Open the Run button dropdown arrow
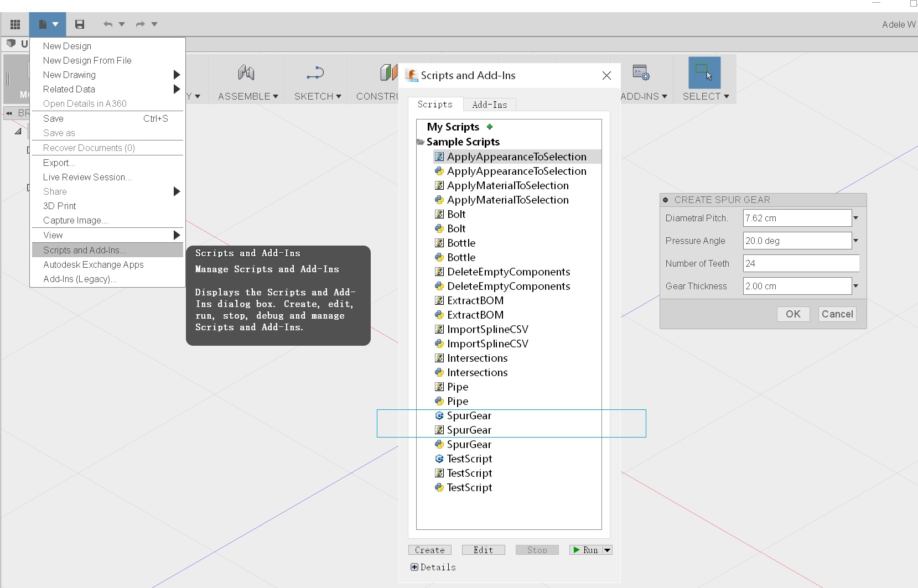This screenshot has width=918, height=588. 607,549
